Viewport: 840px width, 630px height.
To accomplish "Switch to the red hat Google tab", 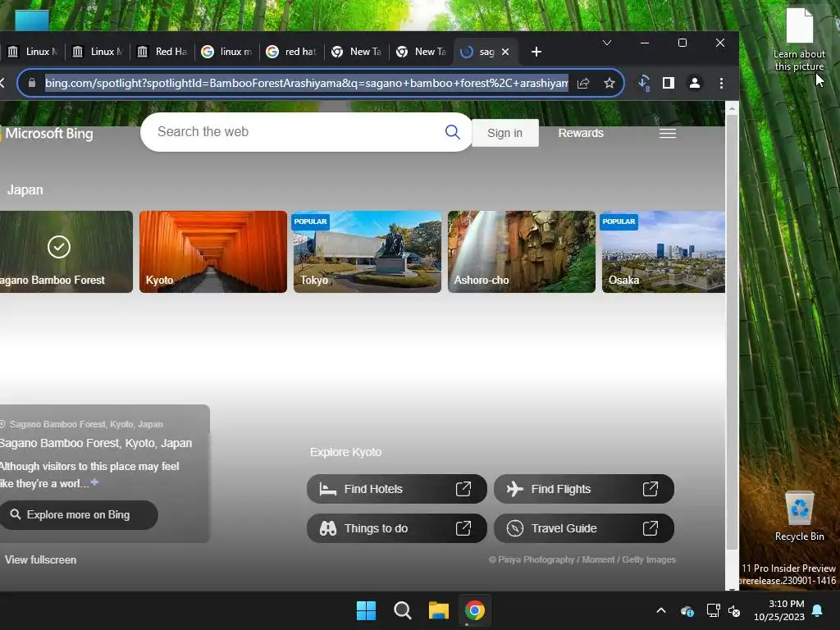I will [293, 52].
